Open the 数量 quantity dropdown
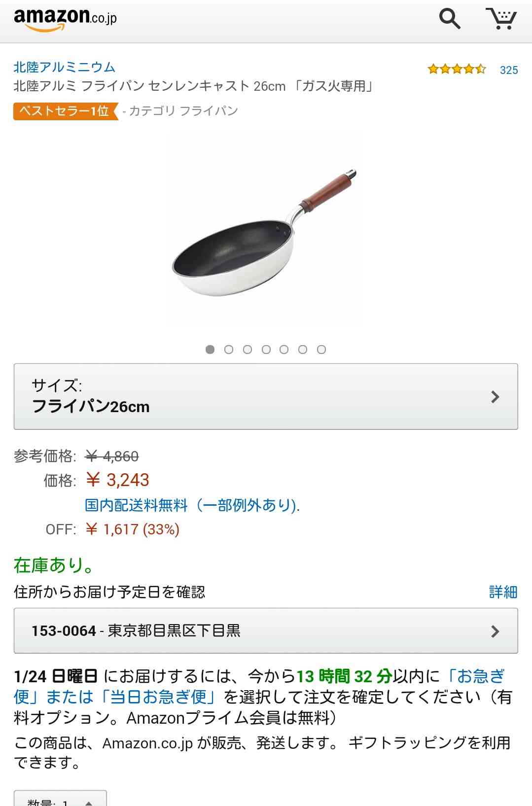 (x=60, y=799)
